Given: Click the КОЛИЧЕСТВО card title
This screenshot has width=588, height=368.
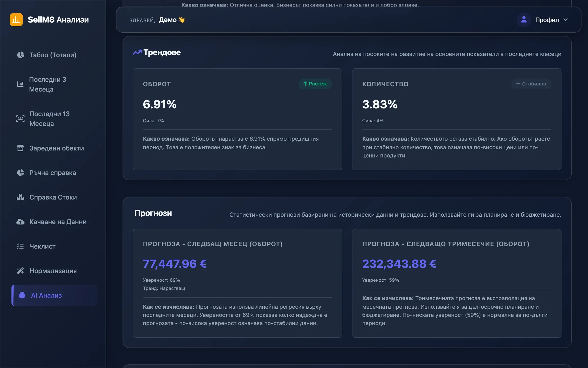Looking at the screenshot, I should coord(385,84).
